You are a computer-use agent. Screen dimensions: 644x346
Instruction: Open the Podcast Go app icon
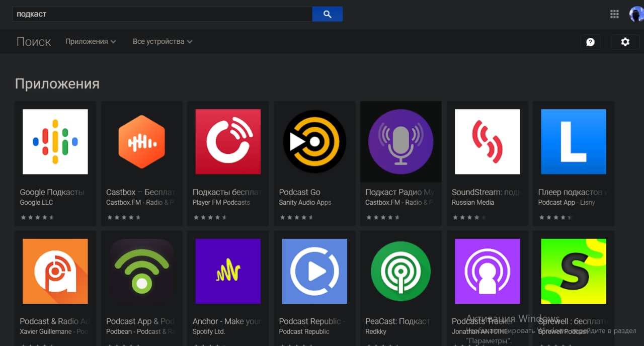[314, 142]
